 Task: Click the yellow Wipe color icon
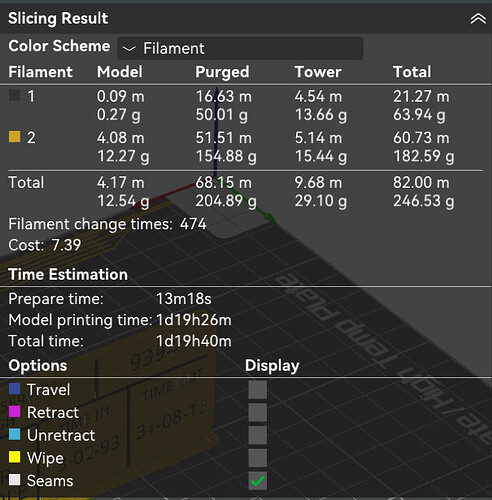14,457
